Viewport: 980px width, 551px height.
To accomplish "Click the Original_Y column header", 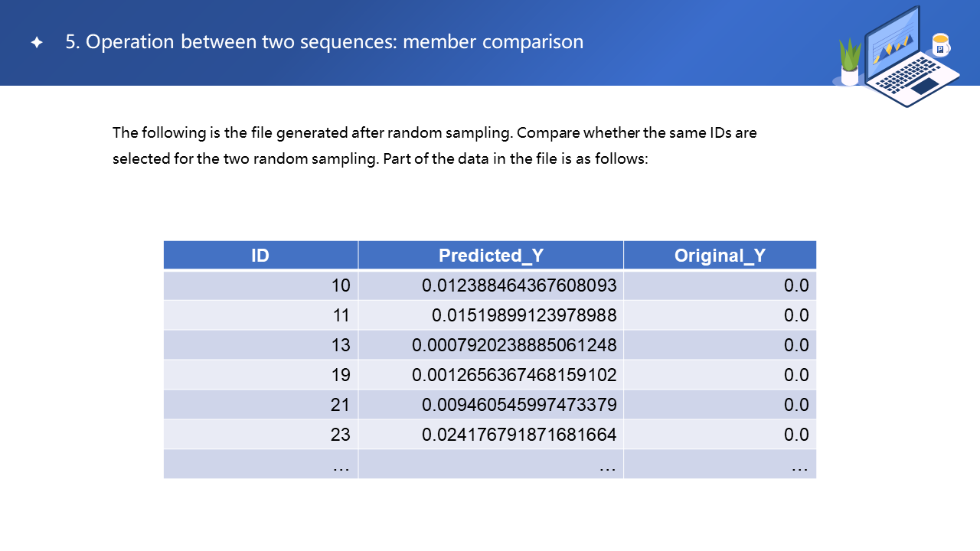I will click(x=720, y=256).
